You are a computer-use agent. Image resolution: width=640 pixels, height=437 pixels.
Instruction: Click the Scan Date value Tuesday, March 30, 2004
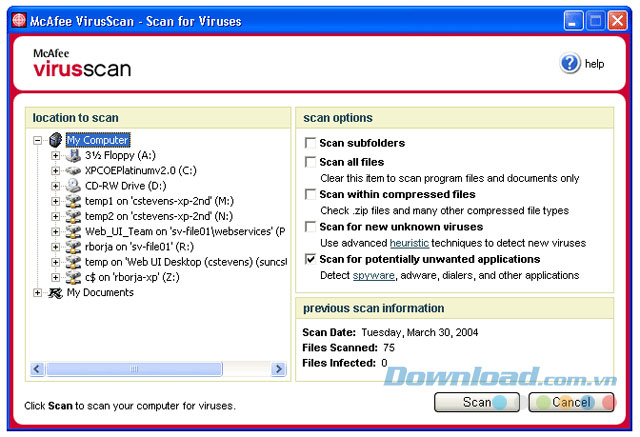pos(420,333)
